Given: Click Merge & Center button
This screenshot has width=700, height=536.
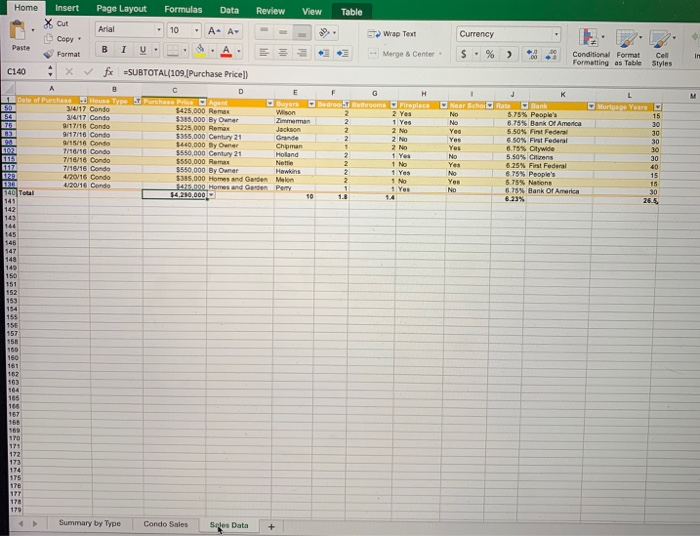Looking at the screenshot, I should [x=401, y=54].
